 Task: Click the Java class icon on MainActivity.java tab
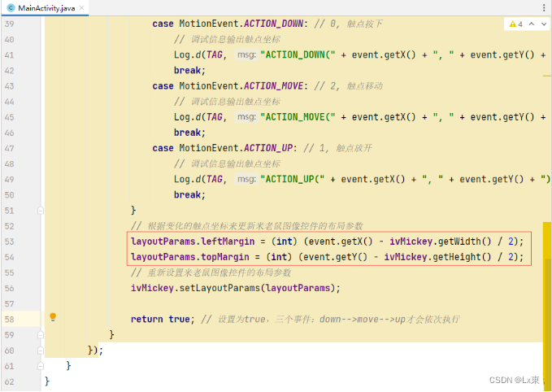[11, 8]
